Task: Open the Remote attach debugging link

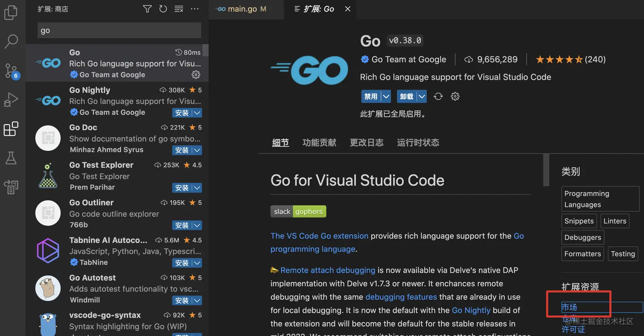Action: pos(328,270)
